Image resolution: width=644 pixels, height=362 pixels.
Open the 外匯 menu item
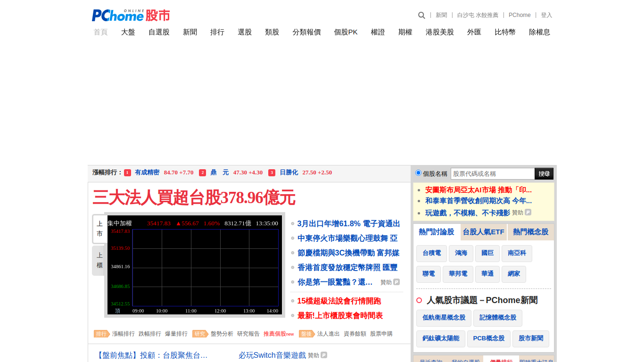tap(474, 32)
